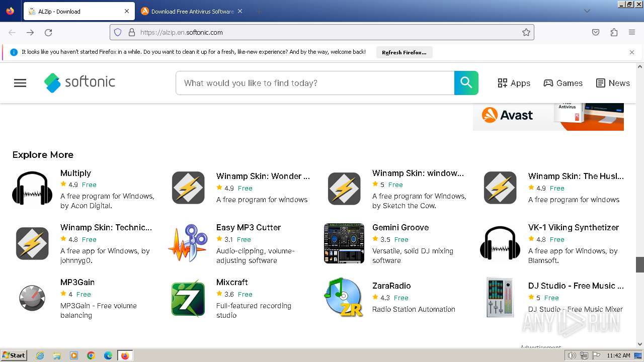Bookmark this page with the star
The image size is (644, 362).
click(526, 32)
